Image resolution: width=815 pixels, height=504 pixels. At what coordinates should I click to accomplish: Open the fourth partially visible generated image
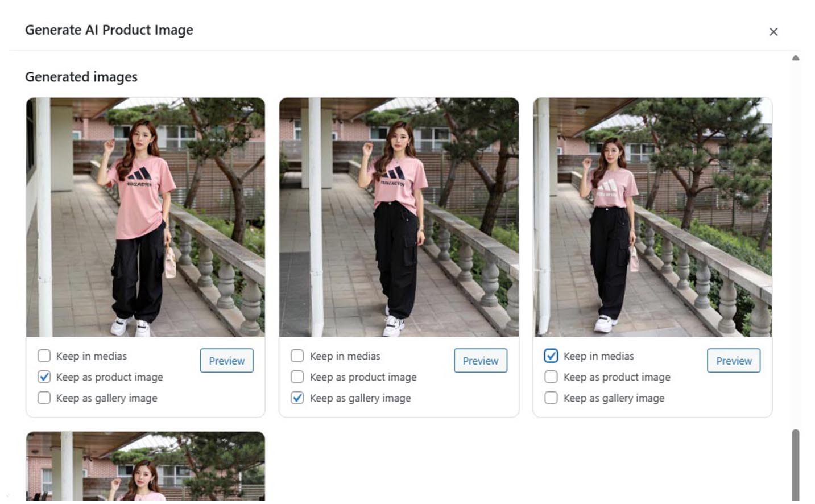[145, 466]
